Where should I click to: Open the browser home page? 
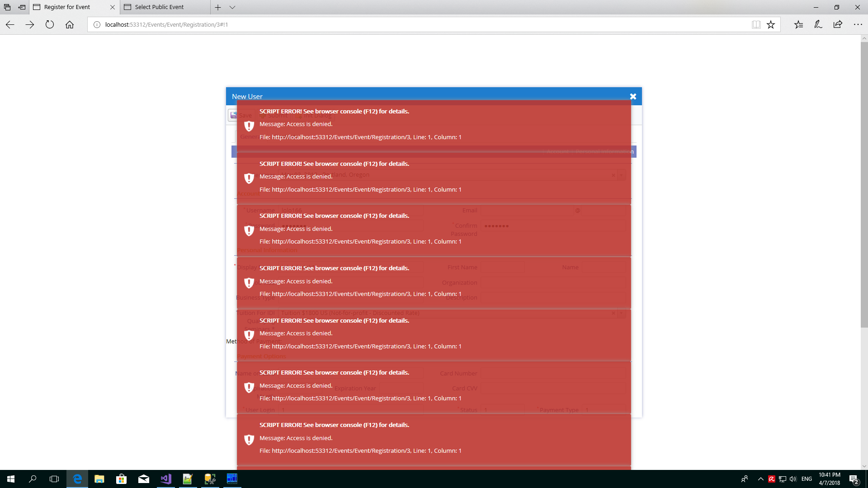pyautogui.click(x=70, y=25)
